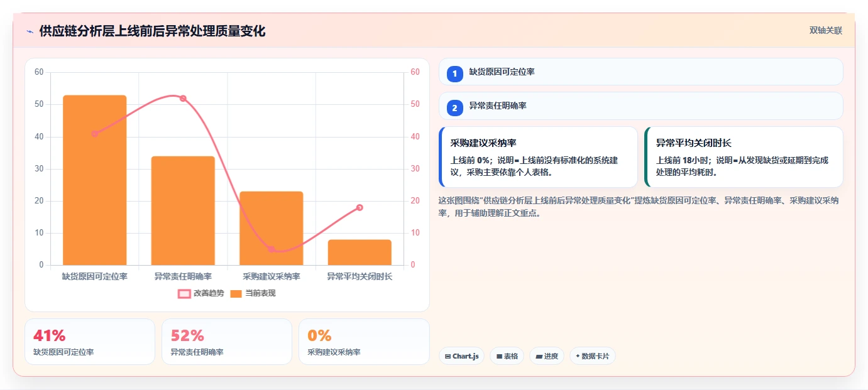Click the trend line peak point above 异常责任明确率
The height and width of the screenshot is (390, 868).
click(183, 99)
